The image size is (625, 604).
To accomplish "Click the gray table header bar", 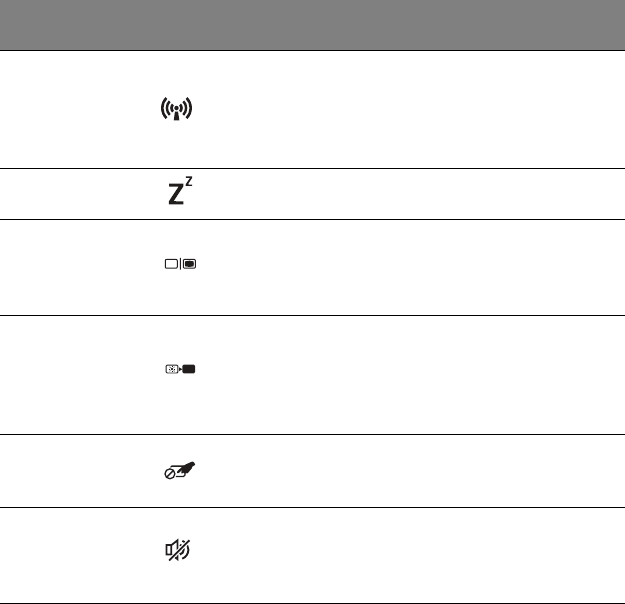I will point(312,26).
